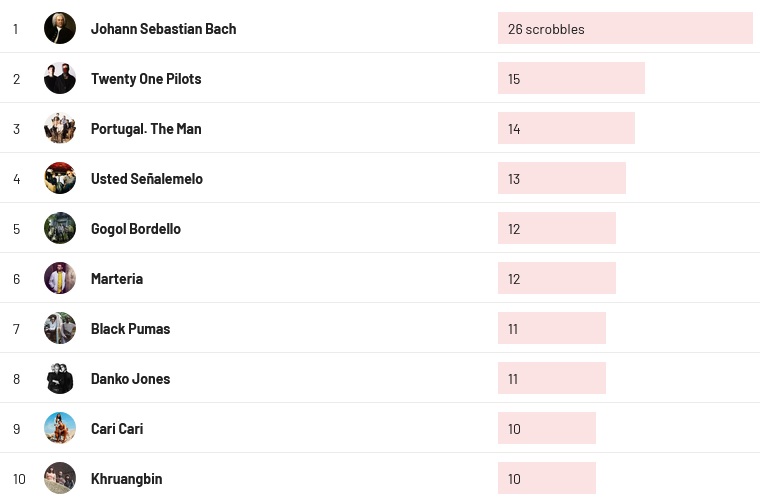Click Marteria's 12 scrobbles bar
The image size is (760, 502).
pos(556,278)
